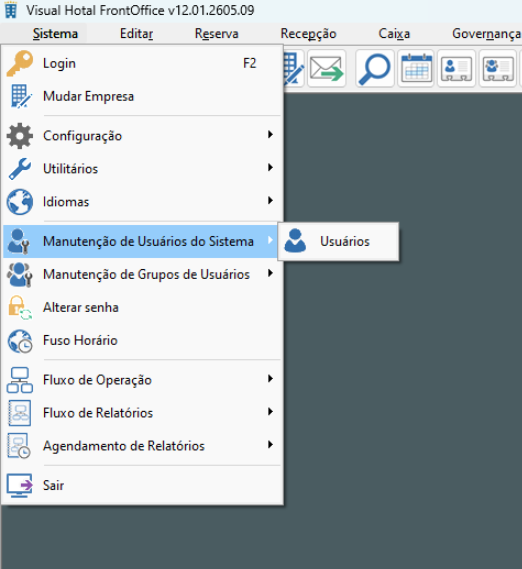This screenshot has width=522, height=569.
Task: Expand Agendamento de Relatórios submenu arrow
Action: click(x=270, y=445)
